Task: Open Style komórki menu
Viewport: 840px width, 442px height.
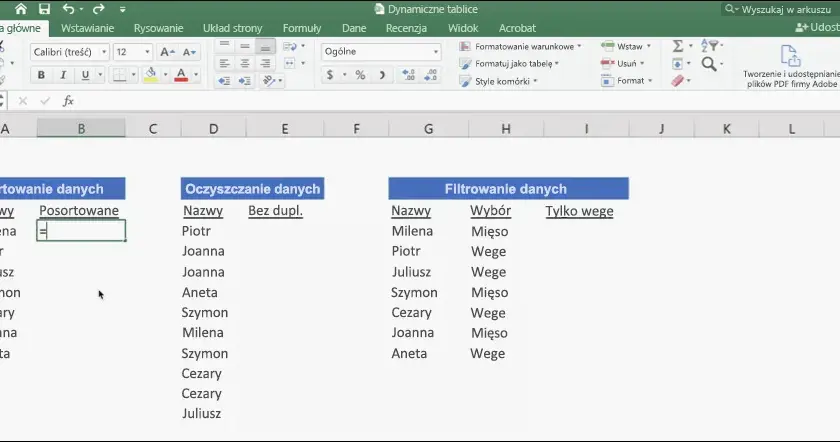Action: [498, 81]
